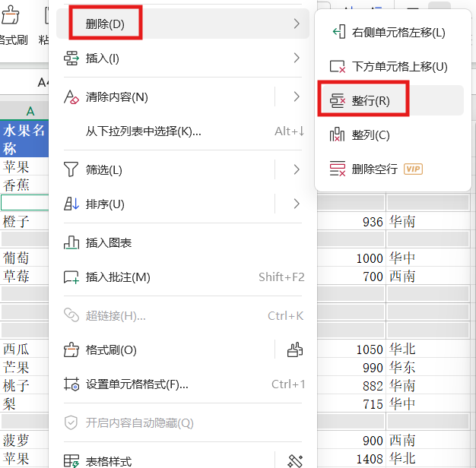Click the clear-style icon beside 表格样式
The image size is (476, 468).
tap(295, 461)
